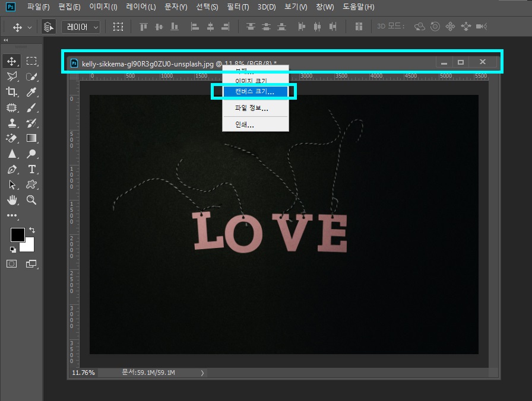Select the Rectangular Marquee tool

click(31, 61)
